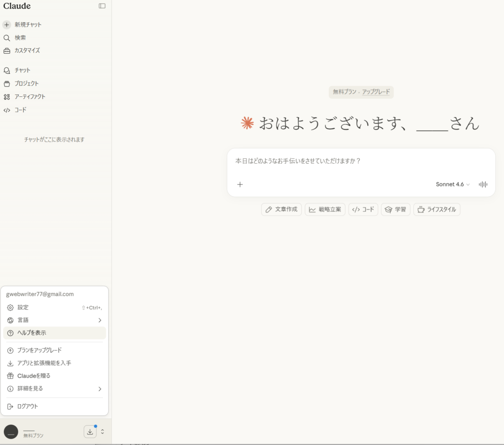
Task: Collapse the sidebar with the panel icon
Action: click(x=102, y=6)
